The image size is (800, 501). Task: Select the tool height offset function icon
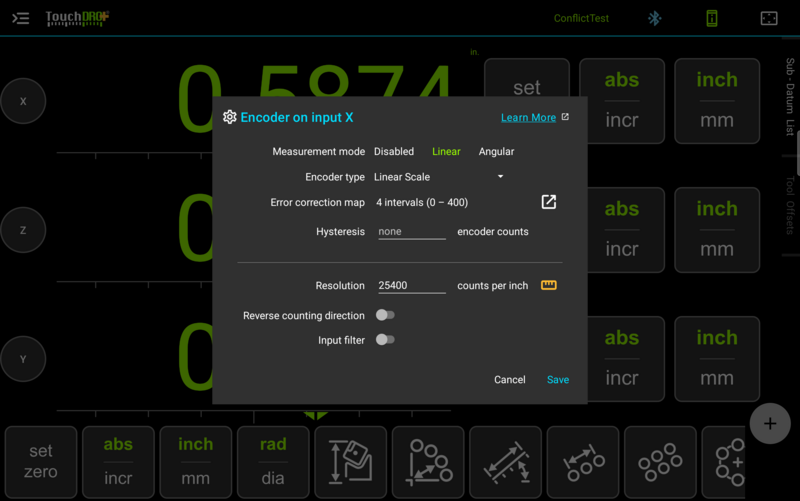(351, 462)
